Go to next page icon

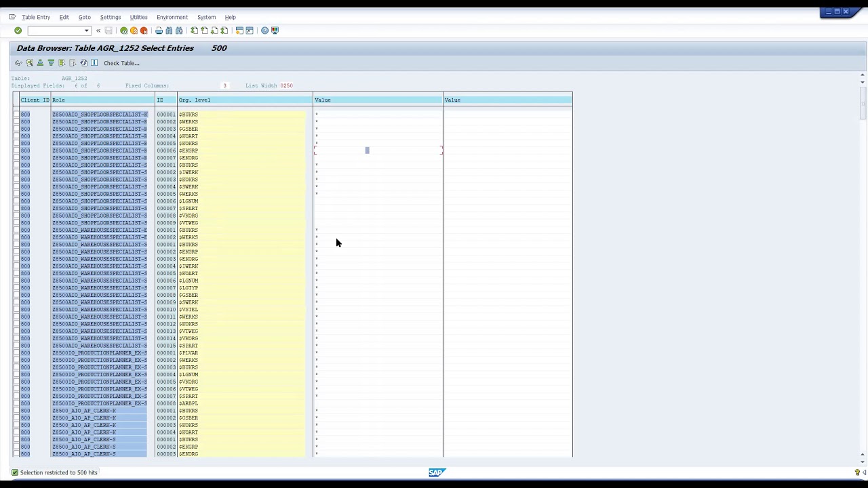coord(214,30)
